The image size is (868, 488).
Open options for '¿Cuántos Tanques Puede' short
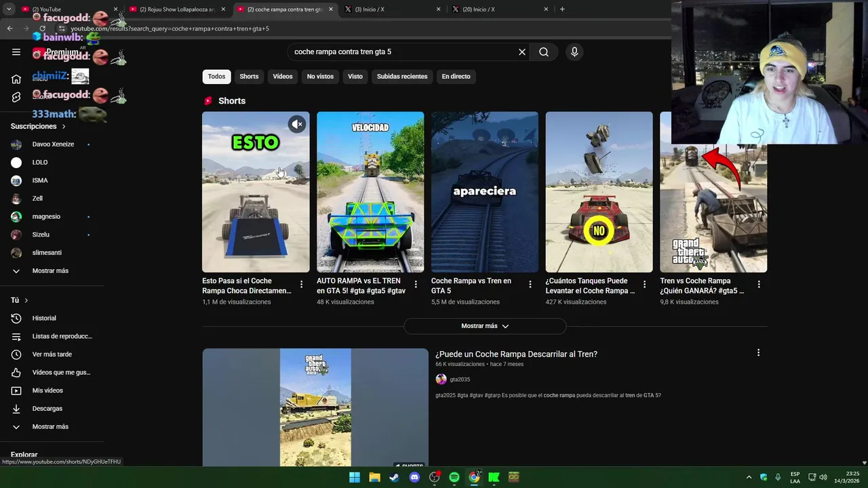(645, 285)
